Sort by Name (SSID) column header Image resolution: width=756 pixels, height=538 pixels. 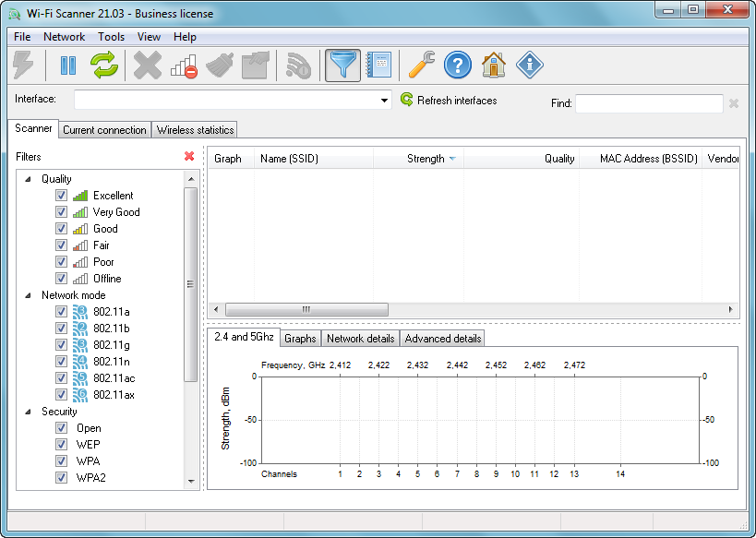click(x=314, y=159)
